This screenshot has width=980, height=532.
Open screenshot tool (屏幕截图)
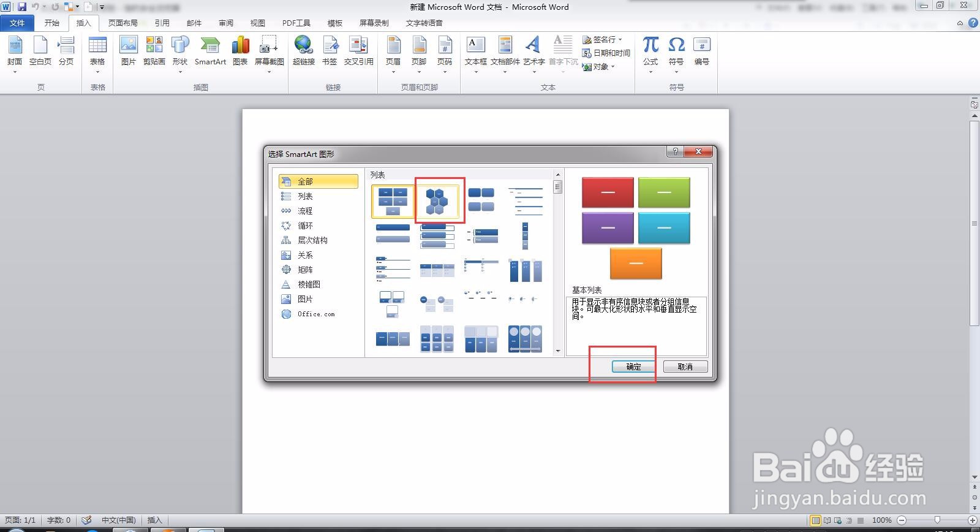tap(269, 54)
